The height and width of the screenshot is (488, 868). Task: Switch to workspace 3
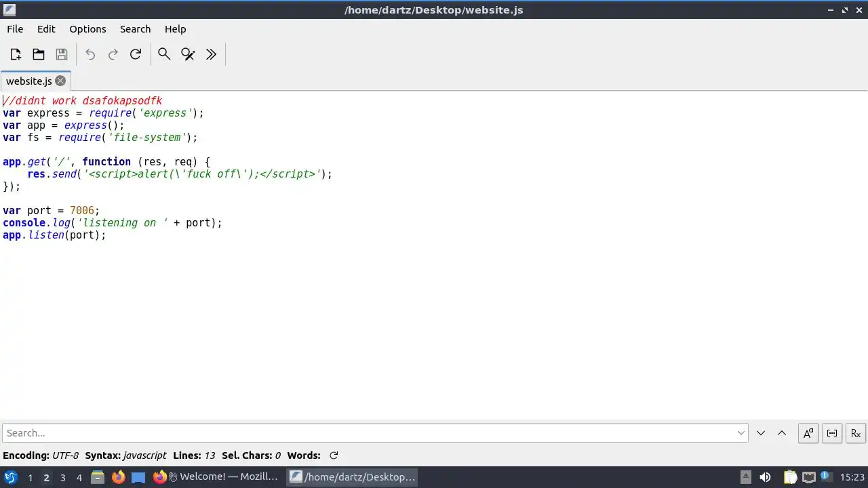(62, 478)
